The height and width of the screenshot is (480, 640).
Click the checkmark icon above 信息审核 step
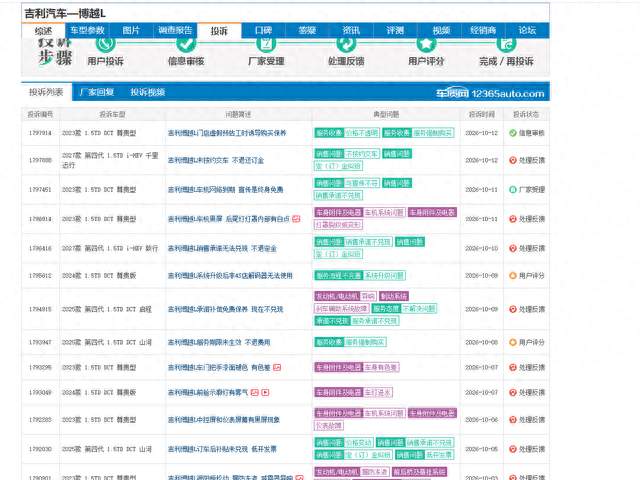click(x=186, y=43)
